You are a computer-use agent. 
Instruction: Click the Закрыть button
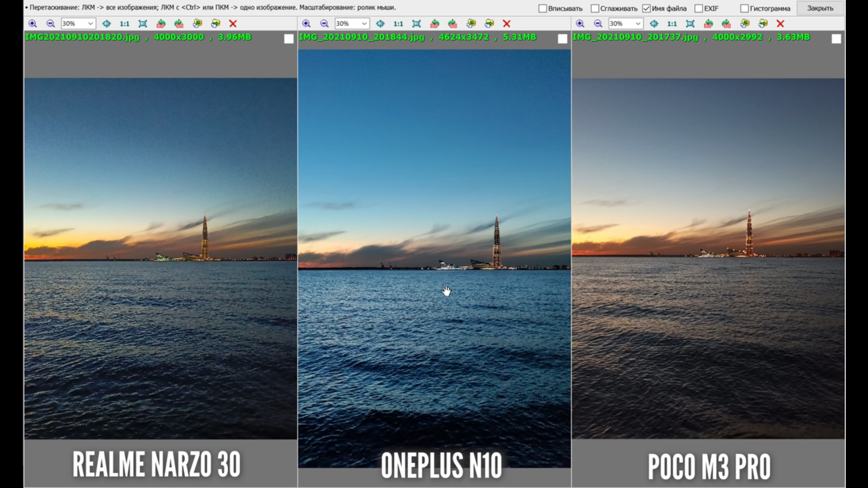coord(820,8)
